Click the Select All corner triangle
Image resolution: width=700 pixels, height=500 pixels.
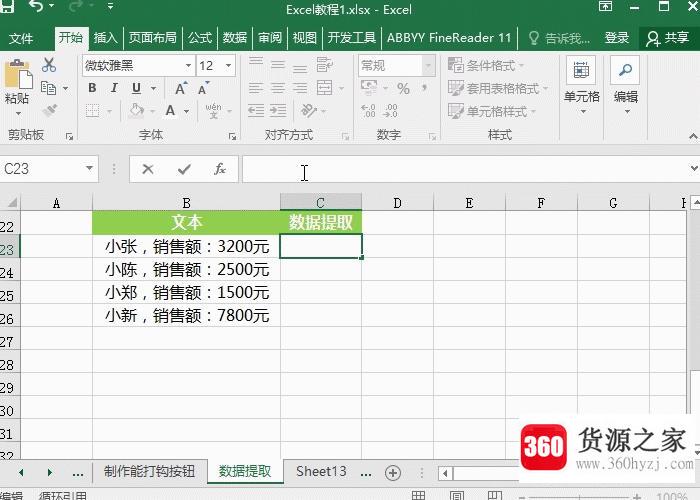pos(12,203)
